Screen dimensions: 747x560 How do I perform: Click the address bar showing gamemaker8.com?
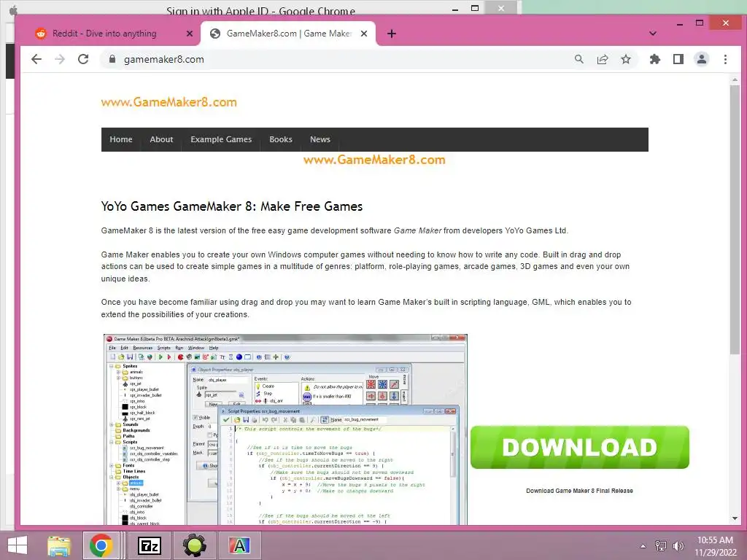pos(333,59)
